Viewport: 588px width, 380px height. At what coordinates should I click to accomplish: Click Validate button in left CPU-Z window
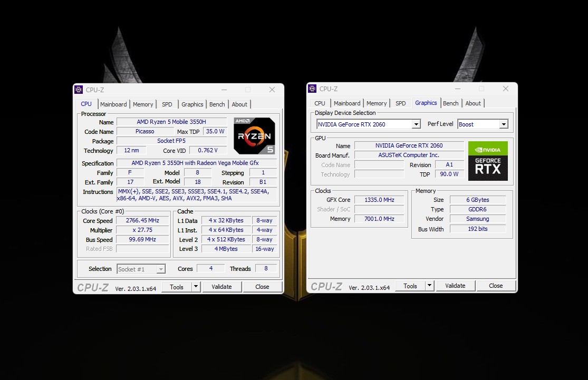pyautogui.click(x=221, y=287)
